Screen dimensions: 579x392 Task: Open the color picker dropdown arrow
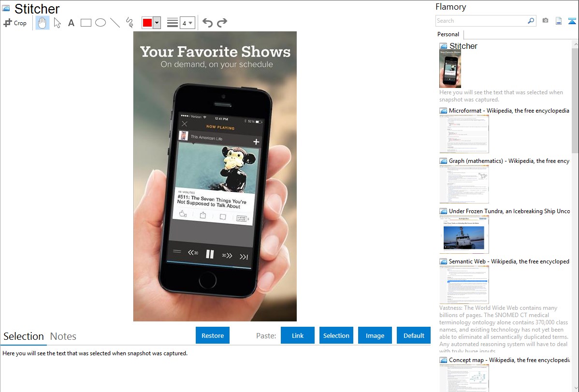click(x=157, y=23)
